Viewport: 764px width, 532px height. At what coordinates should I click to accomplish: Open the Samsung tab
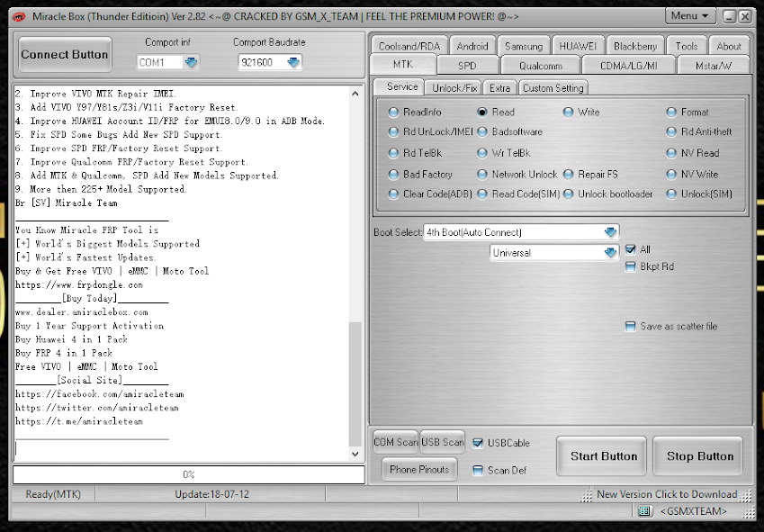tap(524, 46)
